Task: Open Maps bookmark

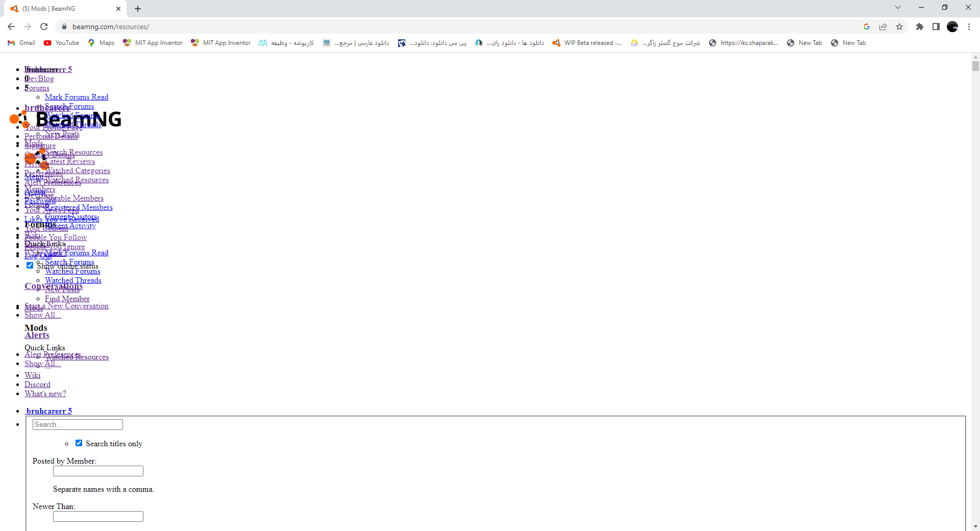Action: (101, 43)
